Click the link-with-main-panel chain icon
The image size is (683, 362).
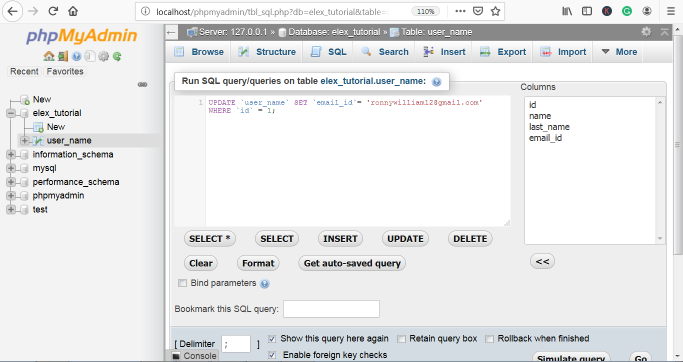pos(142,84)
